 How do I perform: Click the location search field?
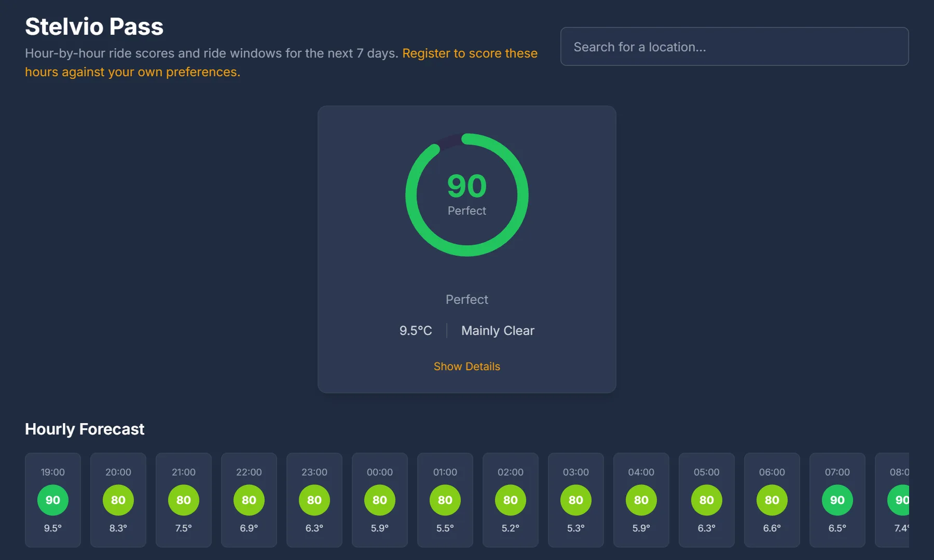[x=734, y=47]
